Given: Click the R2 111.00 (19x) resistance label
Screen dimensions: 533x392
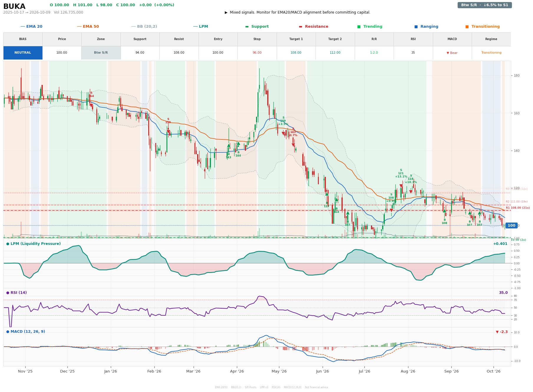Looking at the screenshot, I should point(517,202).
